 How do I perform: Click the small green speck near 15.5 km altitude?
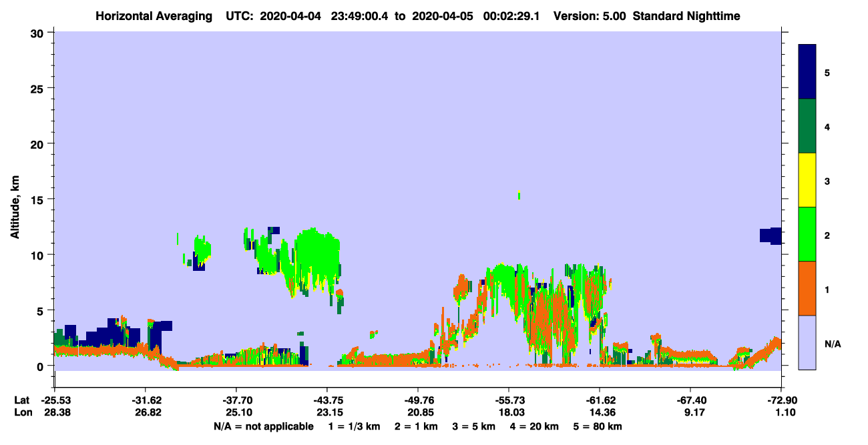pyautogui.click(x=519, y=195)
